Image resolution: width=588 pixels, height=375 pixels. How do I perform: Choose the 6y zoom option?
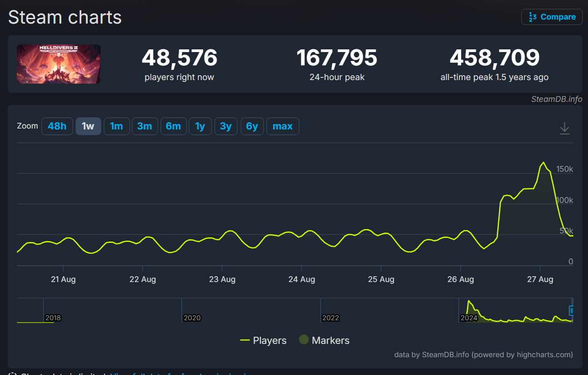pos(252,126)
